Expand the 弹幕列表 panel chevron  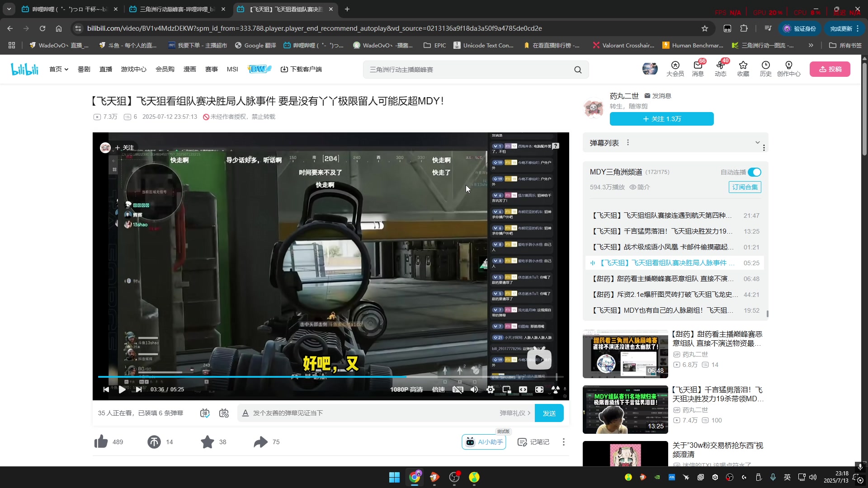click(757, 143)
